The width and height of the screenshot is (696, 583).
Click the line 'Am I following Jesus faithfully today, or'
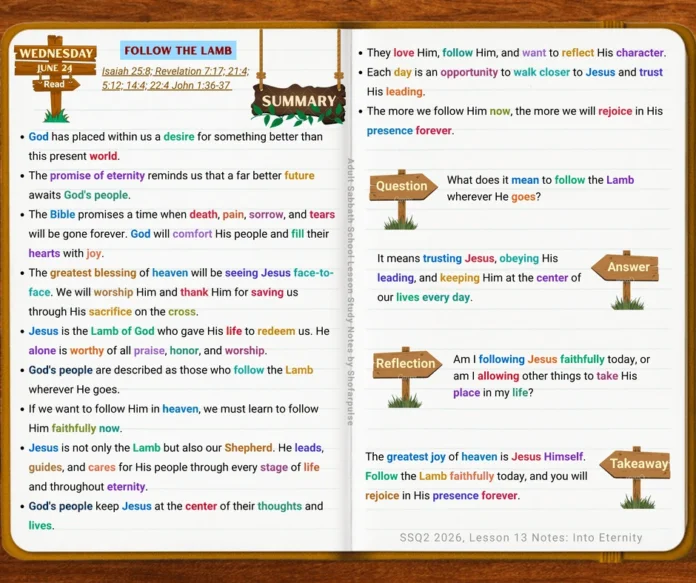point(551,359)
